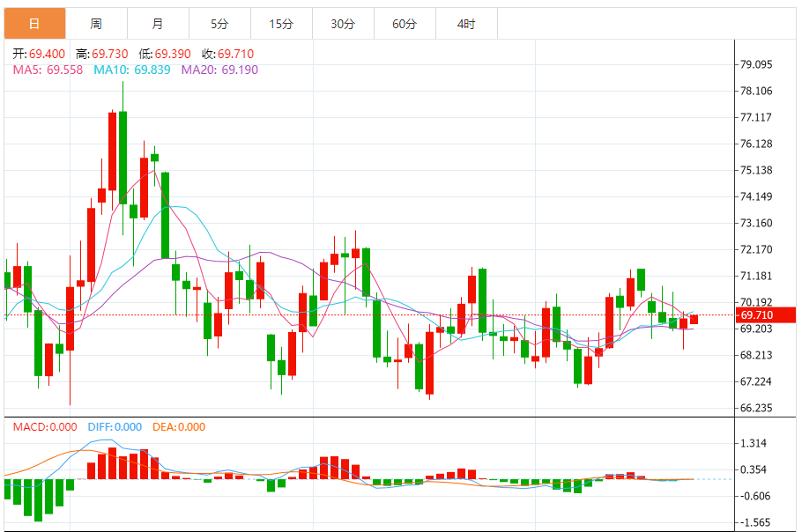The image size is (802, 532).
Task: Click the open price readout 开:69.400
Action: pyautogui.click(x=39, y=54)
